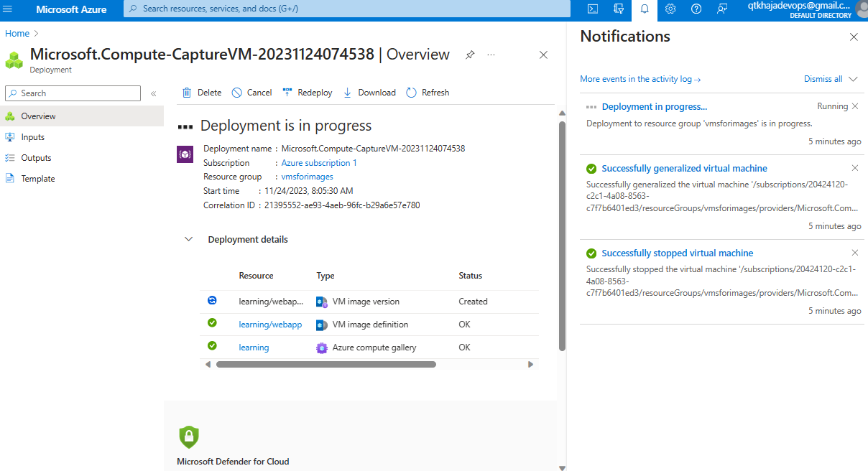
Task: Open the portal hamburger menu
Action: pos(9,9)
